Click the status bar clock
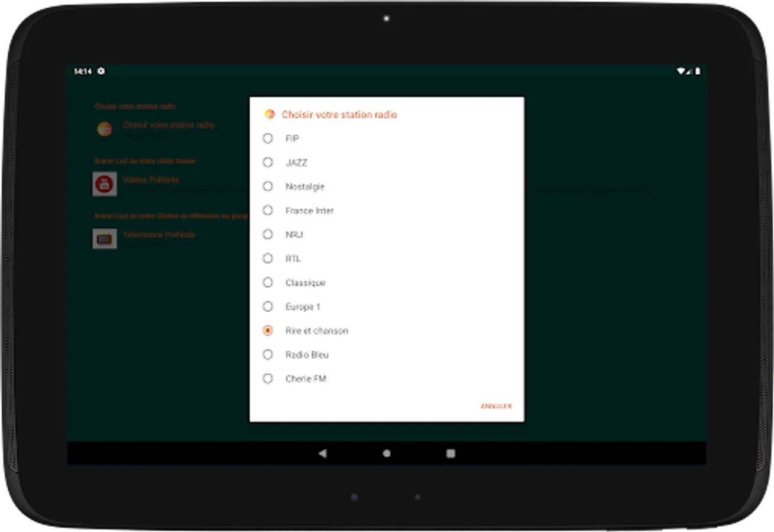This screenshot has height=532, width=774. click(83, 71)
